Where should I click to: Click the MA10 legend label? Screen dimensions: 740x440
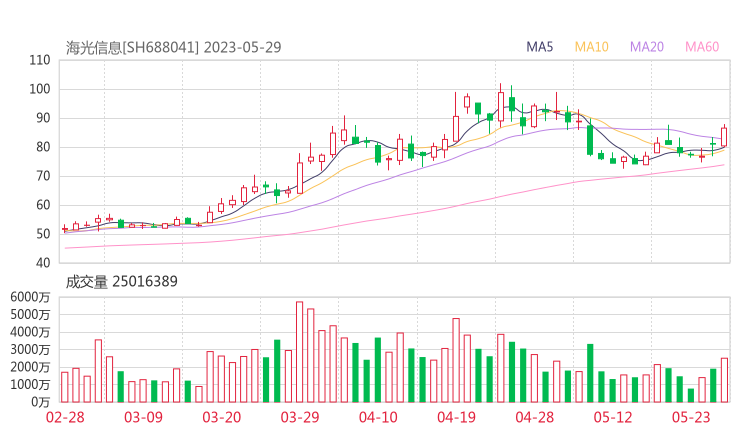click(591, 47)
